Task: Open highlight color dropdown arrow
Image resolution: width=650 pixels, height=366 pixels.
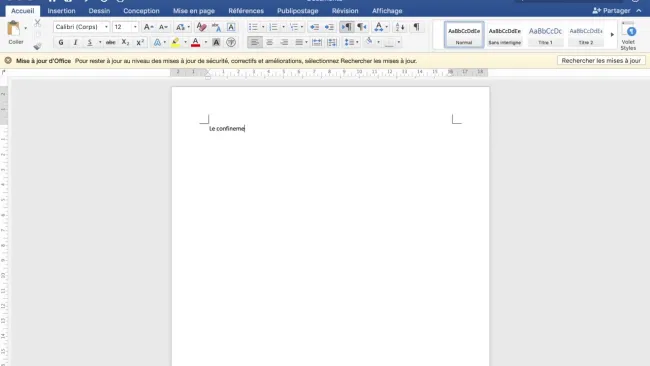Action: (x=185, y=42)
